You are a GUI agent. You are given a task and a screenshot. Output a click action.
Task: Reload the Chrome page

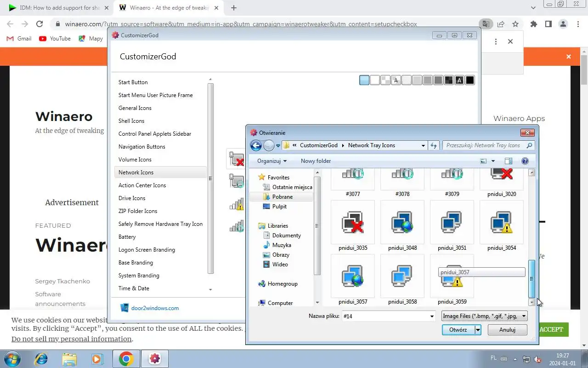click(40, 24)
